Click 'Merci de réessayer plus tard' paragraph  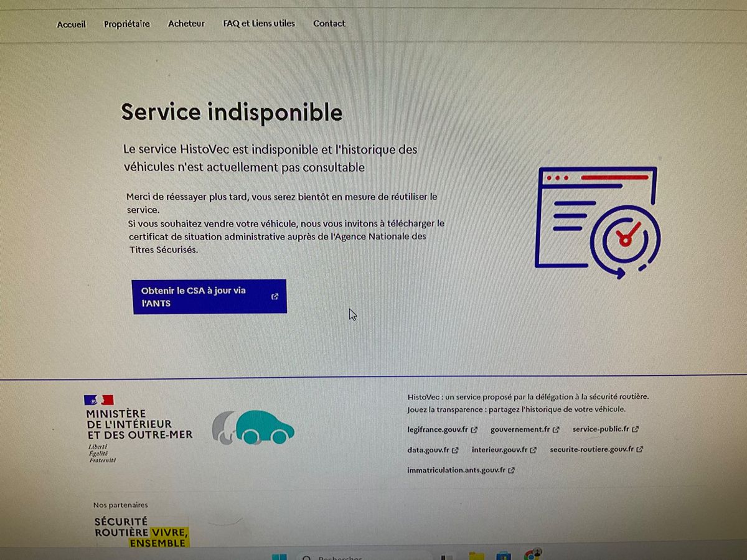coord(281,203)
